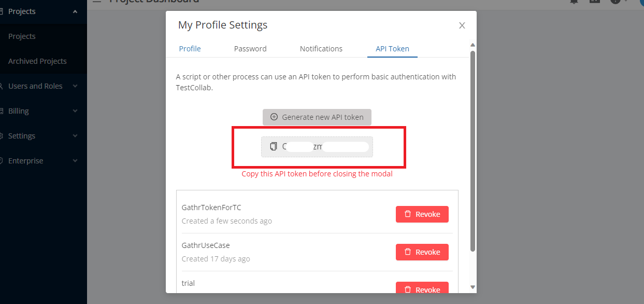Revoke the GathrTokenForTC token

(422, 214)
